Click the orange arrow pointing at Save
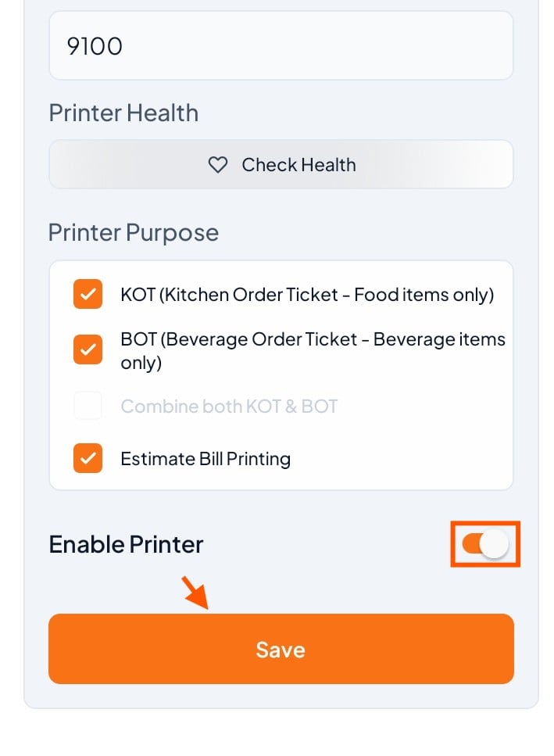The height and width of the screenshot is (756, 554). 195,593
